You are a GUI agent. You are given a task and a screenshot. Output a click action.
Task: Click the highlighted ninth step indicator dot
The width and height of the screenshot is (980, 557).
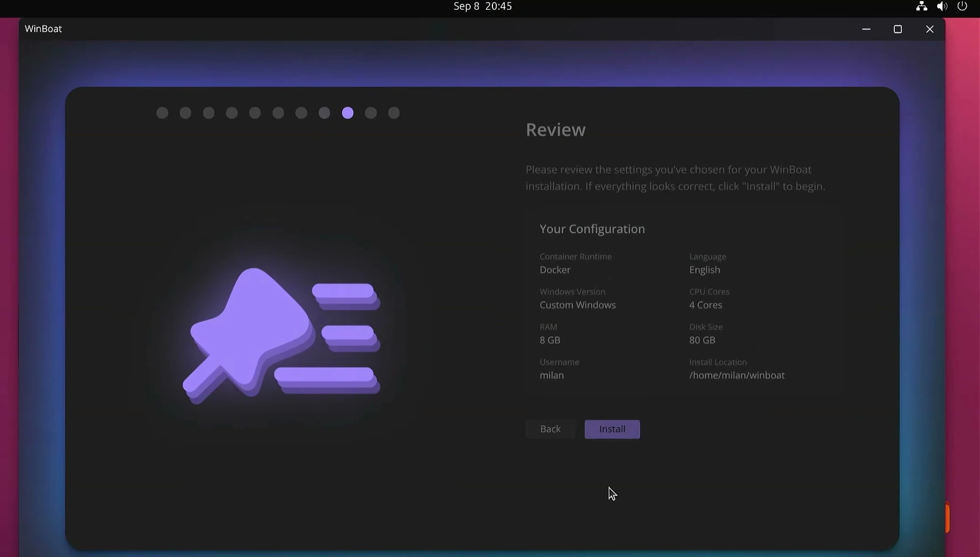tap(348, 113)
